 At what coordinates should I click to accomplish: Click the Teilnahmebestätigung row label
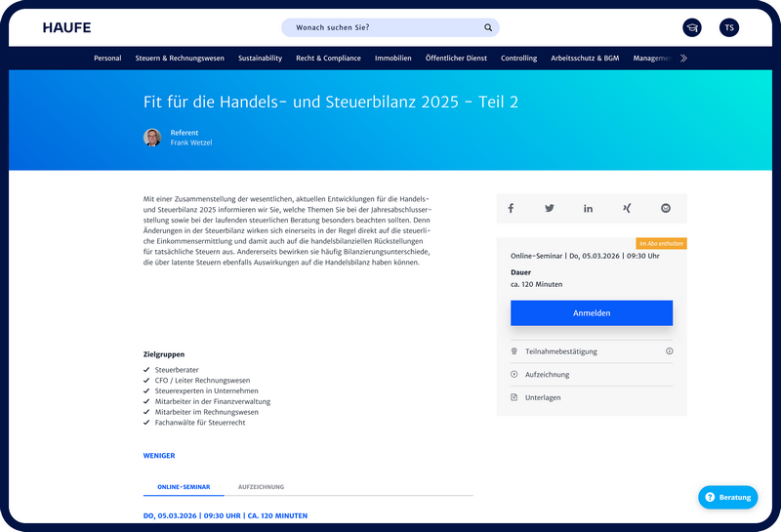[x=560, y=351]
